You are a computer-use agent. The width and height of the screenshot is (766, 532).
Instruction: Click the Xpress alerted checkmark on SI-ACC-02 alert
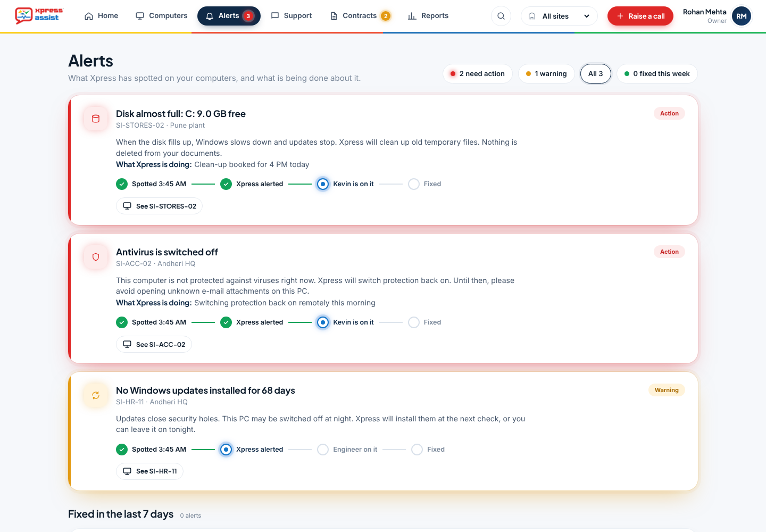pyautogui.click(x=226, y=322)
